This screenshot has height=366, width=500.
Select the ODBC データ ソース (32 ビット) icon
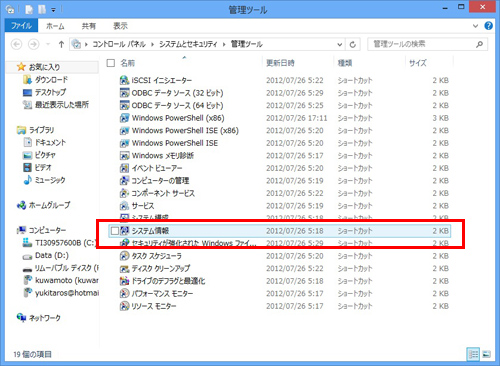pos(124,93)
